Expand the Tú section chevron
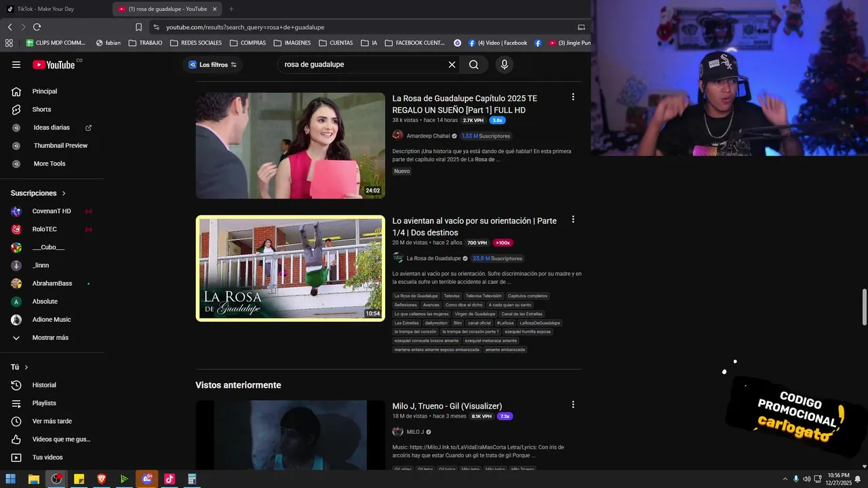Viewport: 868px width, 488px height. point(26,367)
